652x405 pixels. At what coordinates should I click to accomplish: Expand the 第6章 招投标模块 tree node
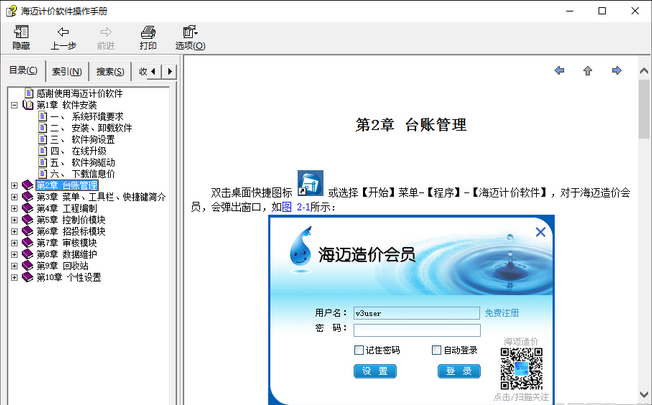(13, 231)
